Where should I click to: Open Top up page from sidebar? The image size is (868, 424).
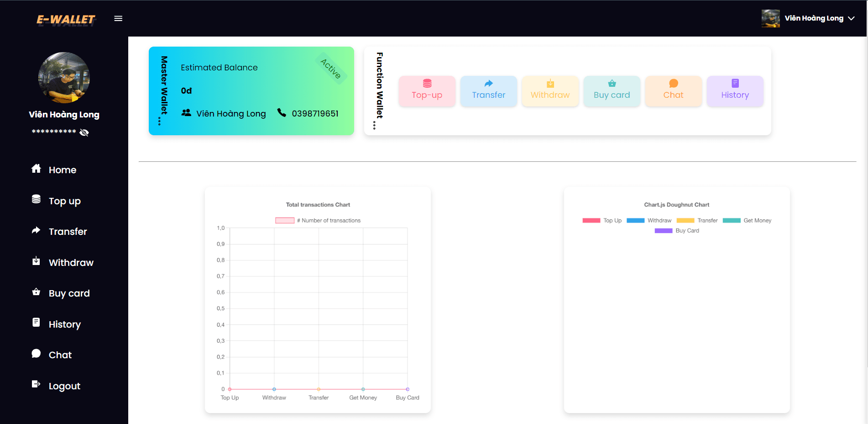65,201
